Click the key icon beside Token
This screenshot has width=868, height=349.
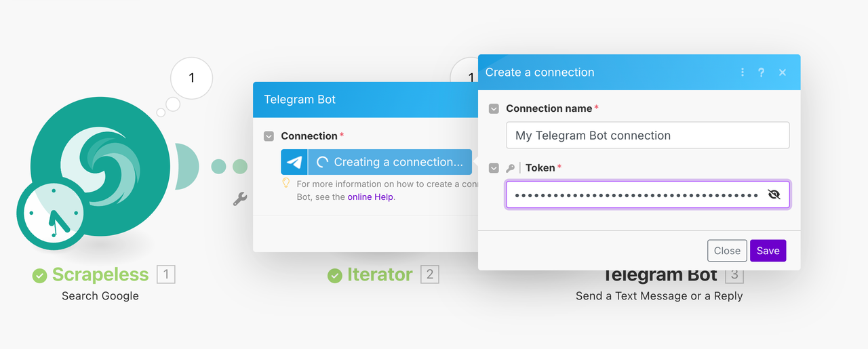(x=511, y=168)
